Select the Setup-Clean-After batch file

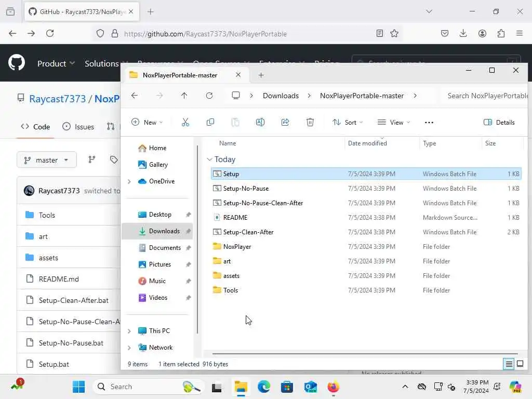coord(366,232)
